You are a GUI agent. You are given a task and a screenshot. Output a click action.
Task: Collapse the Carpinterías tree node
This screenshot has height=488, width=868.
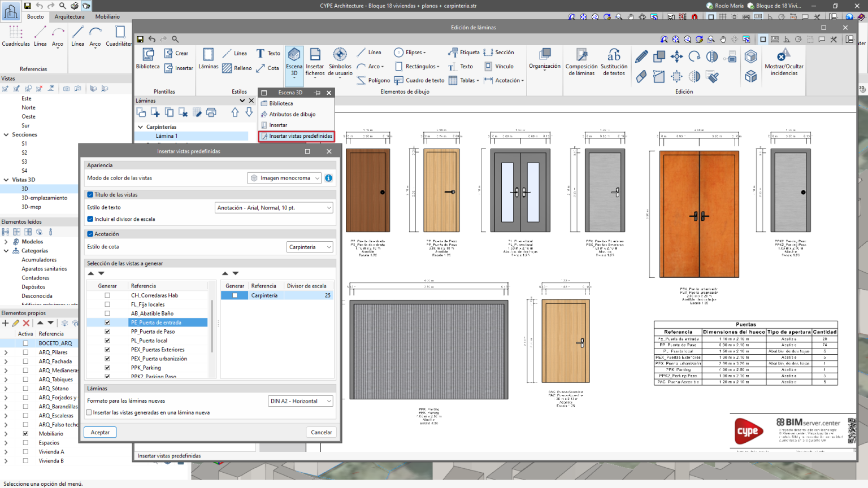141,127
